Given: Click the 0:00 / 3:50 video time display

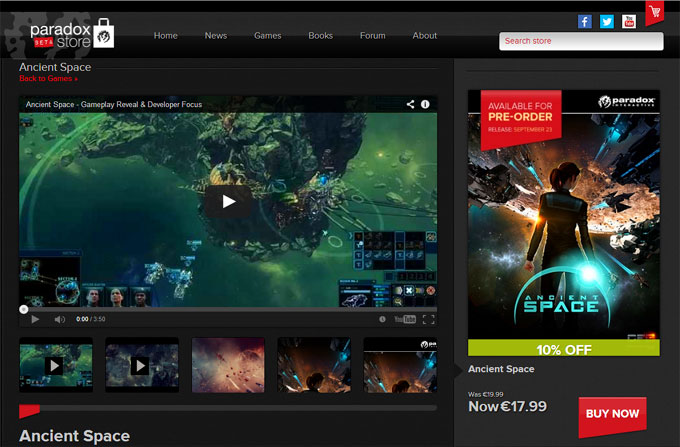Looking at the screenshot, I should click(91, 319).
